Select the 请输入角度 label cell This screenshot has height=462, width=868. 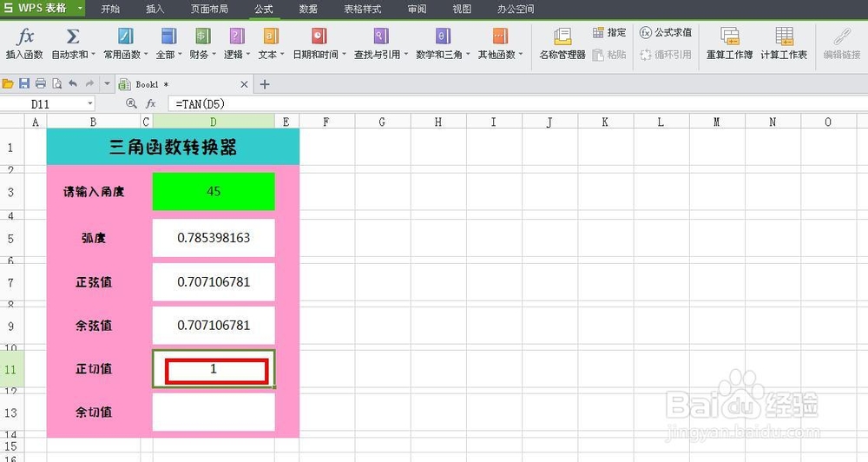tap(94, 192)
